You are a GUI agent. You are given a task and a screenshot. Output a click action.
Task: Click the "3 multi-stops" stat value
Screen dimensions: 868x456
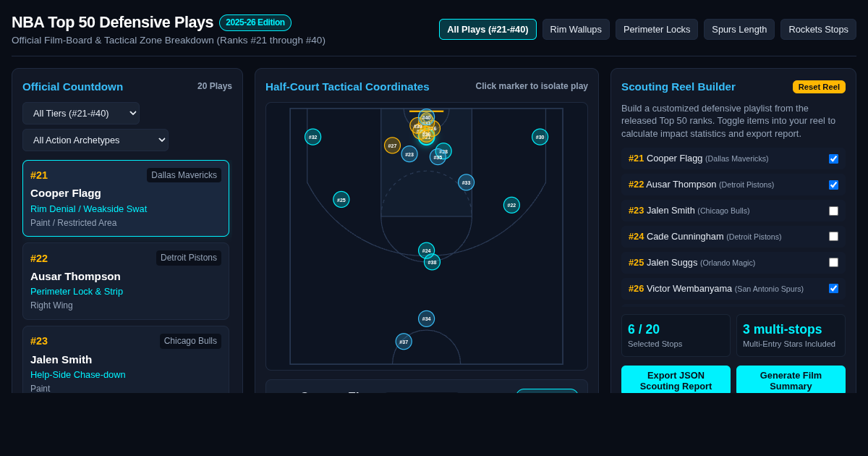(783, 329)
